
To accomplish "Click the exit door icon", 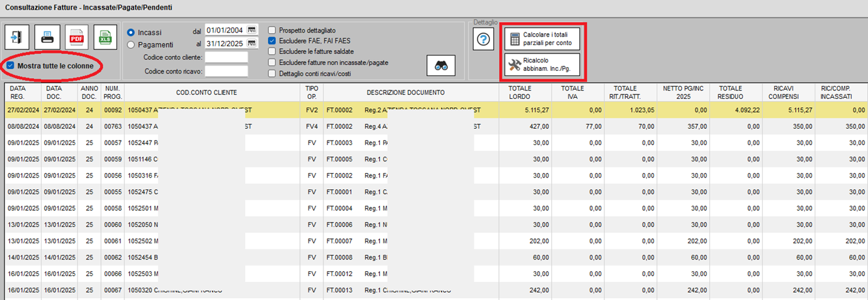I will [x=17, y=37].
